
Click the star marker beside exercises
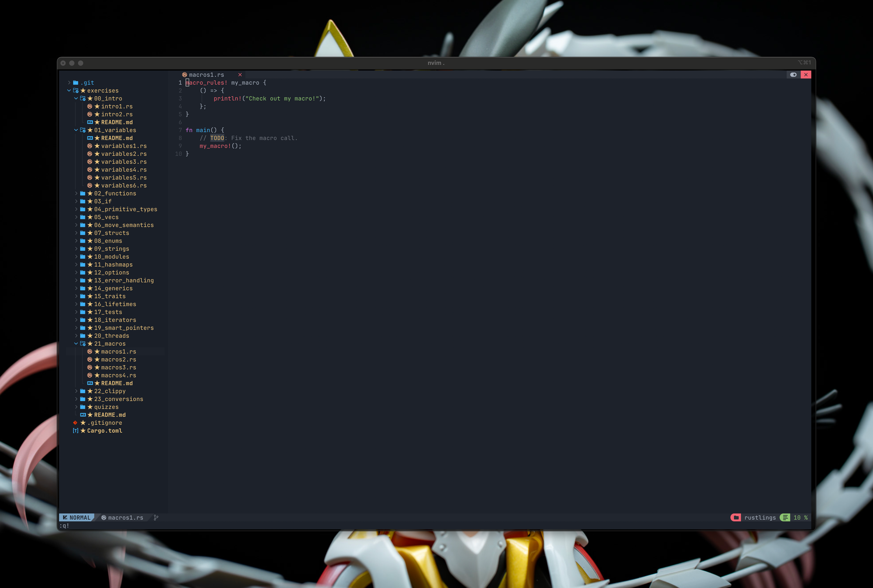83,90
